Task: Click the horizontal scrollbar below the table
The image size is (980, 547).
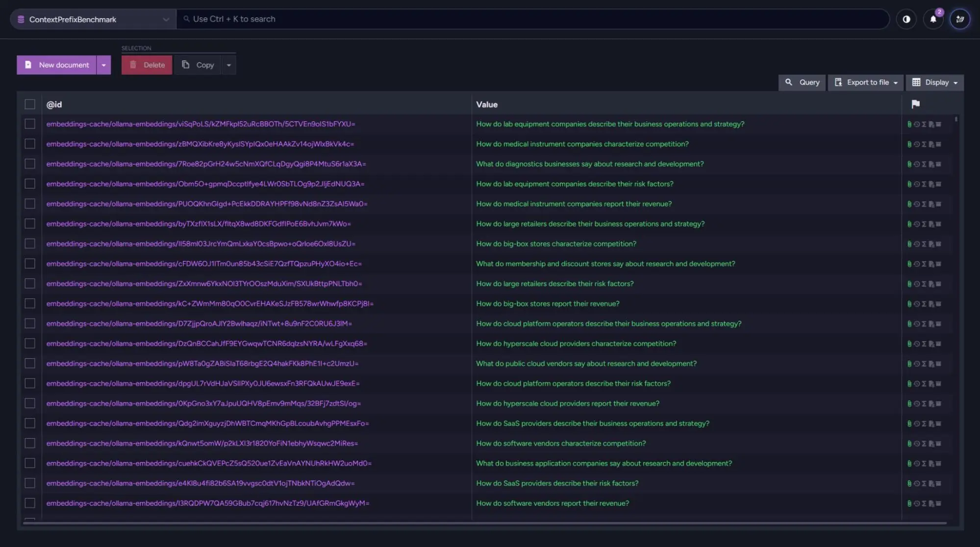Action: (x=484, y=523)
